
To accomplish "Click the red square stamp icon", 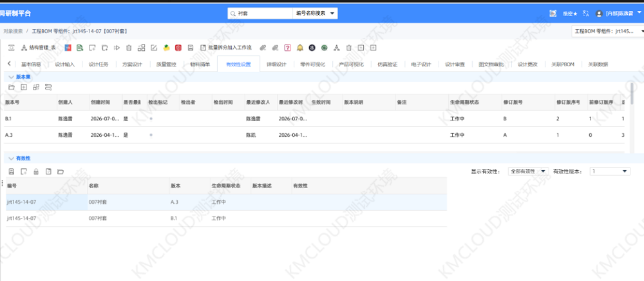I will click(178, 48).
